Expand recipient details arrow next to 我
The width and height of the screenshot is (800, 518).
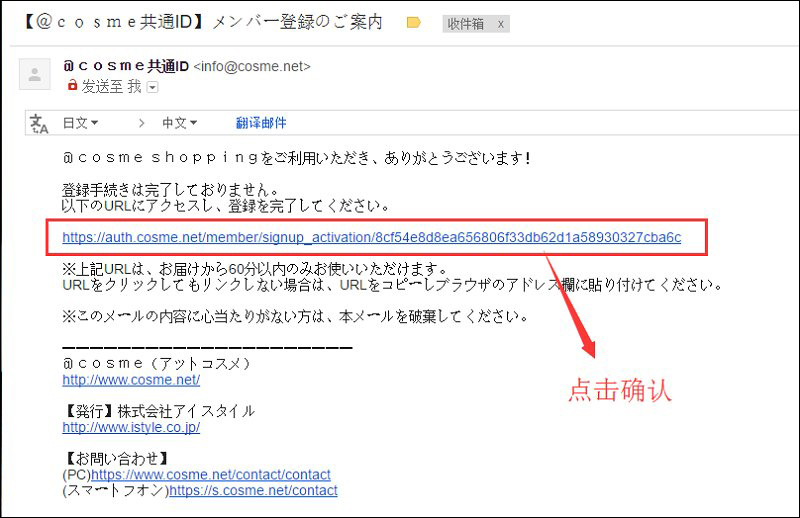coord(152,87)
